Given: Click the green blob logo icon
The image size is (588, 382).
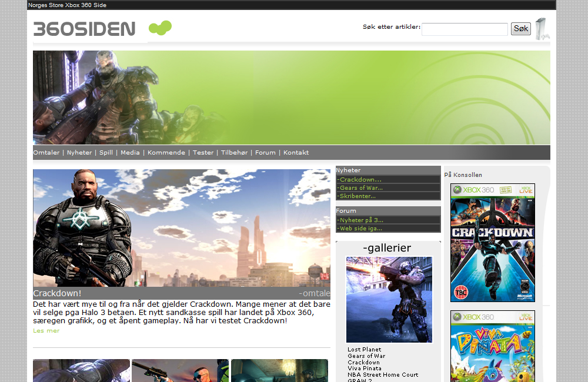Looking at the screenshot, I should click(x=160, y=28).
